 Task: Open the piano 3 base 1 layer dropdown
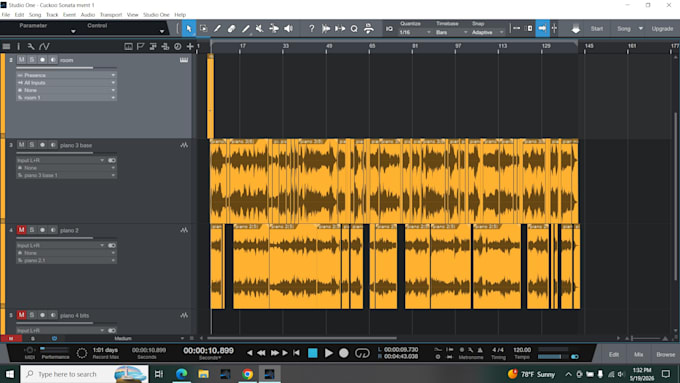pyautogui.click(x=66, y=175)
